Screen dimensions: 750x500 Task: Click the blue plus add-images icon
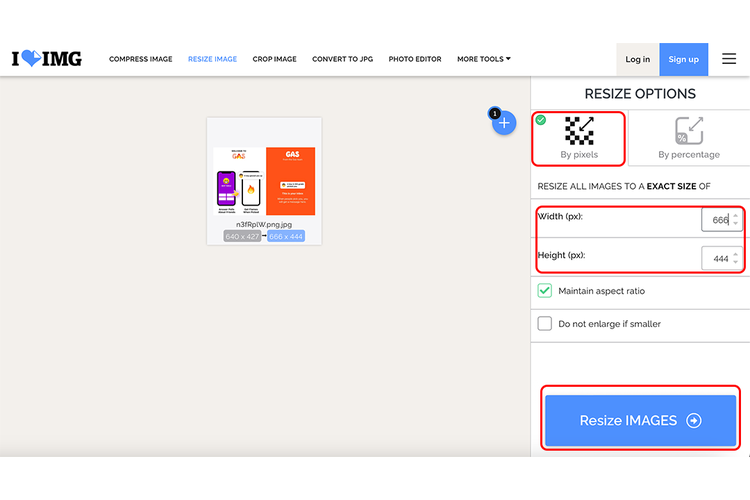[504, 123]
